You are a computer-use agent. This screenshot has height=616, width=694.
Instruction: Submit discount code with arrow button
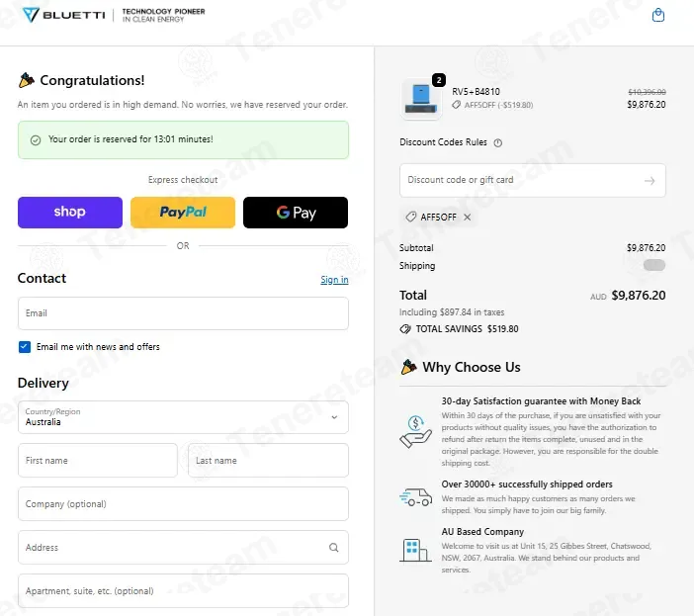click(650, 181)
